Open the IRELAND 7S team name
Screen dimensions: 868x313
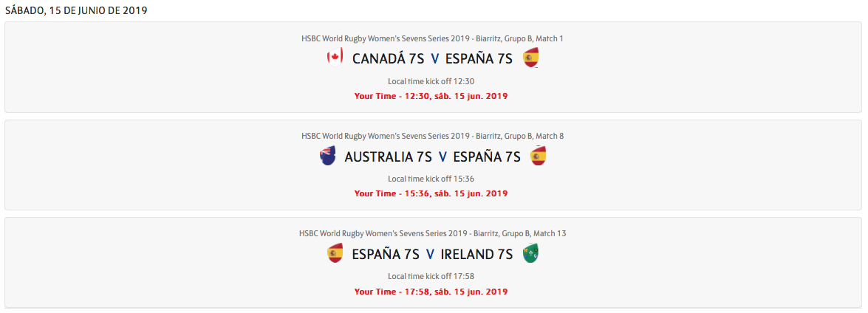click(x=476, y=255)
